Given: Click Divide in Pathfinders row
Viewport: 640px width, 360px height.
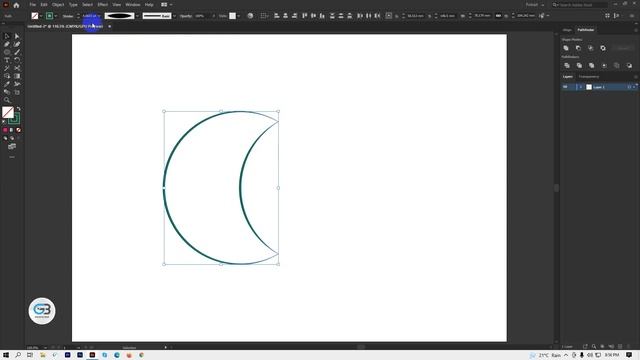Looking at the screenshot, I should pos(567,65).
